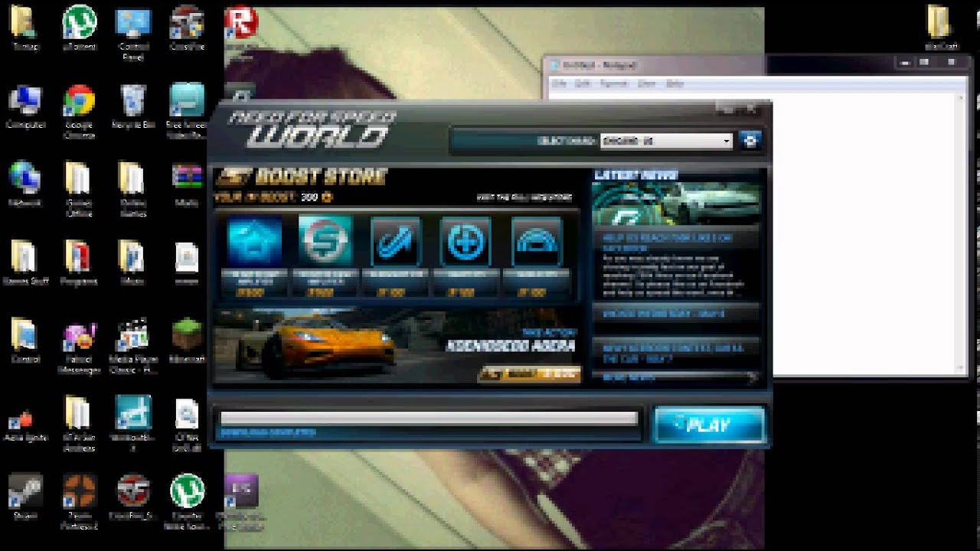Open the Programs folder on desktop

point(79,262)
